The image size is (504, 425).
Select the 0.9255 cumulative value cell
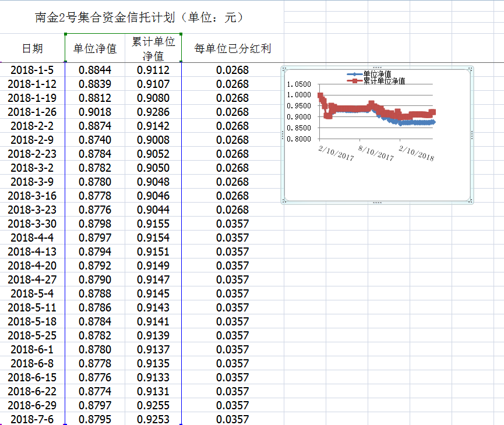(153, 405)
